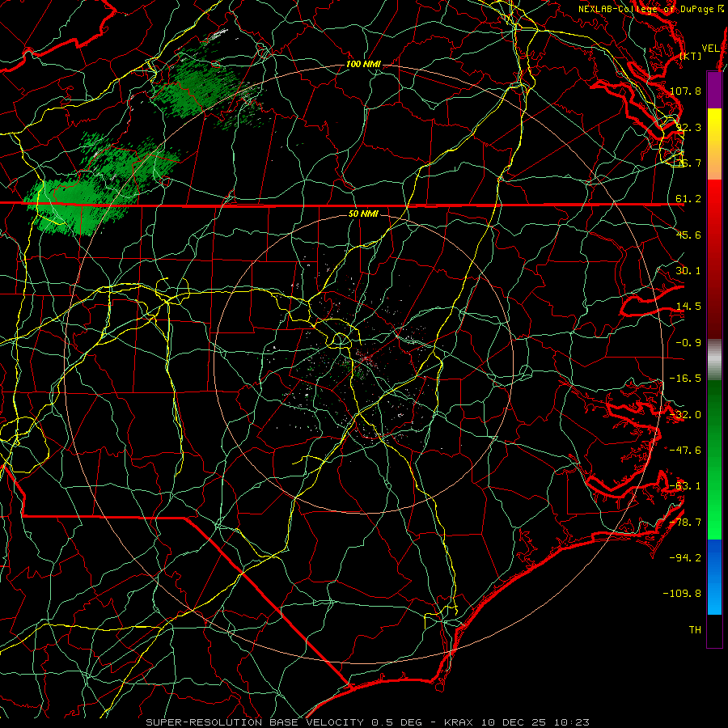
Task: Click the 92.3 velocity scale value
Action: coord(688,127)
